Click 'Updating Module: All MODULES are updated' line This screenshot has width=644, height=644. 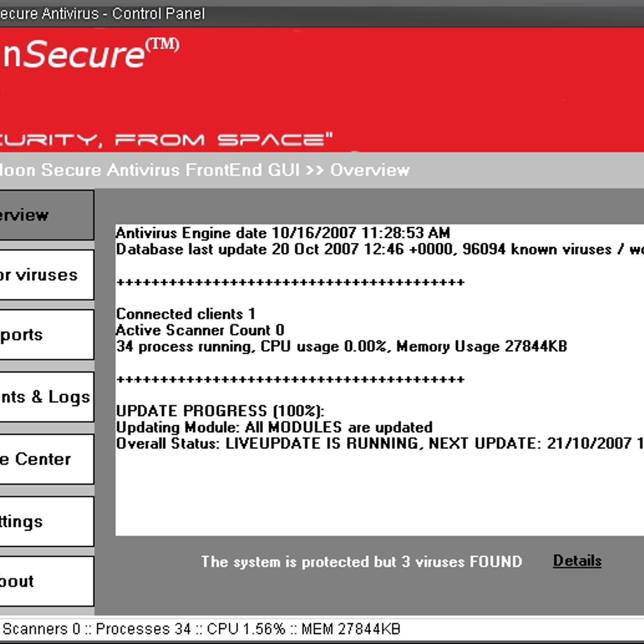pyautogui.click(x=274, y=427)
